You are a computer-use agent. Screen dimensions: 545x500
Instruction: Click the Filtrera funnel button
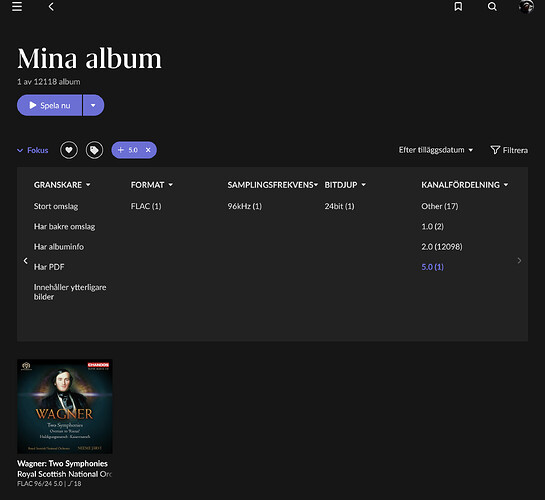tap(509, 150)
